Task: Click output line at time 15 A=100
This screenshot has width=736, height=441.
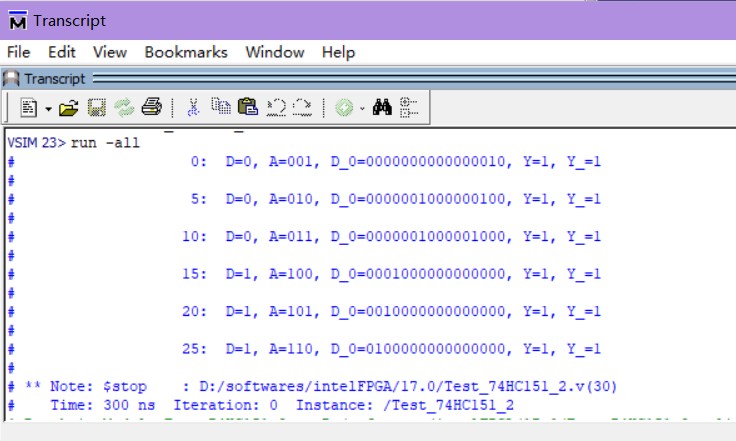Action: (x=391, y=274)
